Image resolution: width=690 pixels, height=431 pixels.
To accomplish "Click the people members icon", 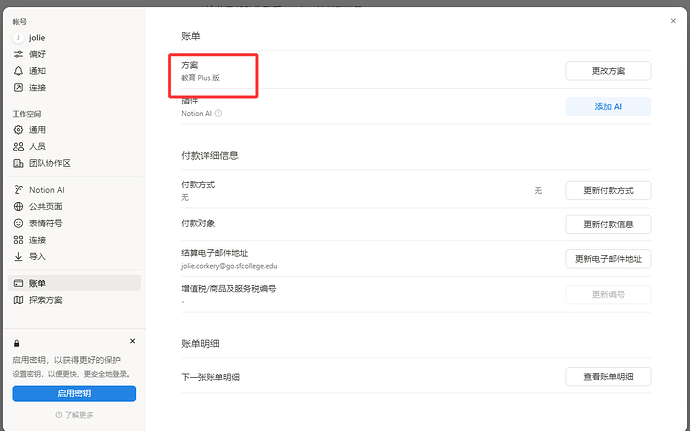I will tap(18, 147).
